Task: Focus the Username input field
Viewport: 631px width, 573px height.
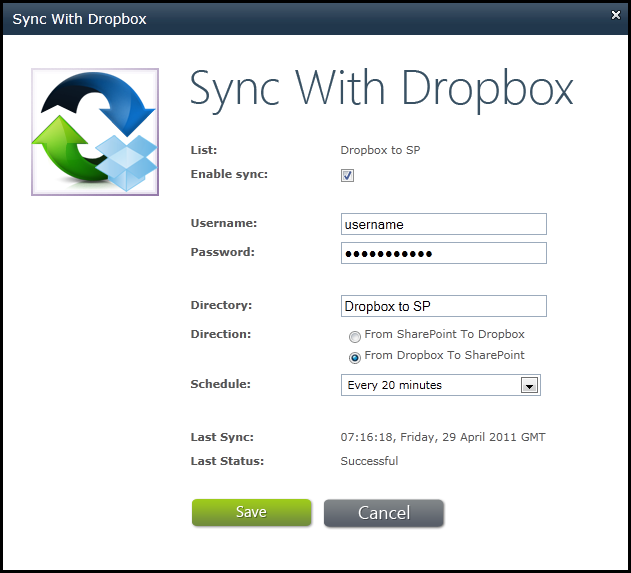Action: click(443, 224)
